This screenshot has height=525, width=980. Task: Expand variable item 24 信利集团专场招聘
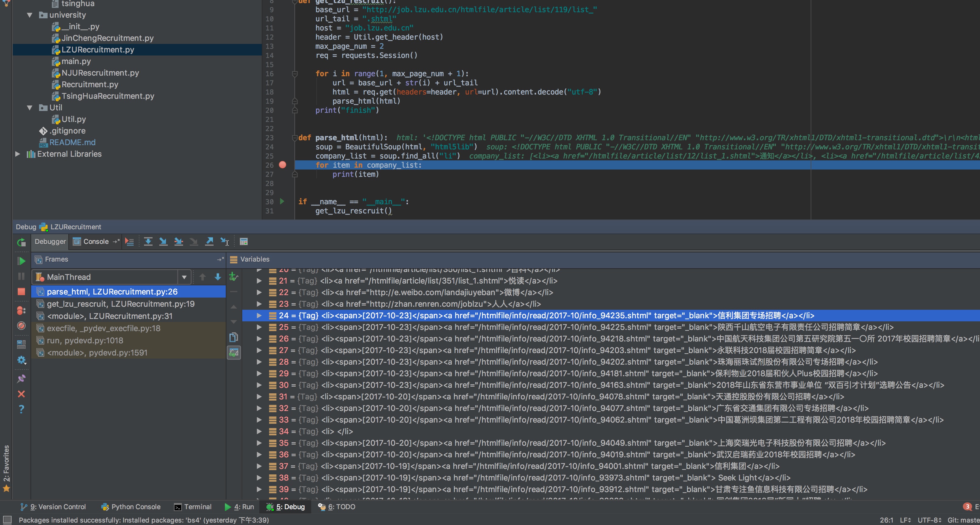tap(259, 316)
